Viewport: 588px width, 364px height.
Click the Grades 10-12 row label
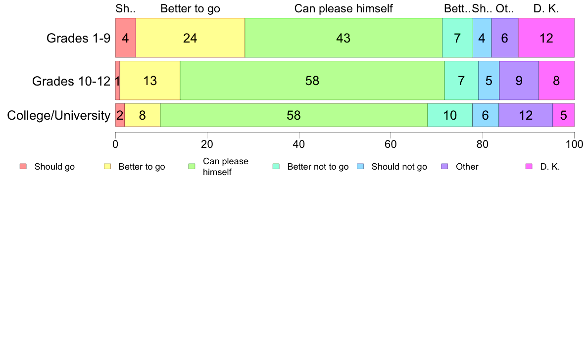click(71, 81)
